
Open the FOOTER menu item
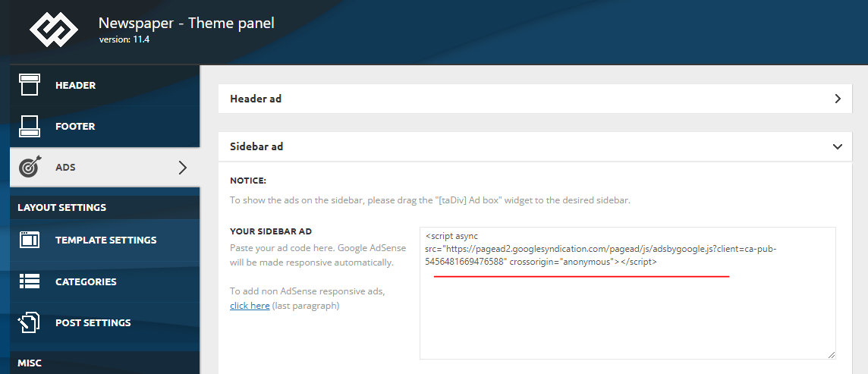tap(105, 126)
